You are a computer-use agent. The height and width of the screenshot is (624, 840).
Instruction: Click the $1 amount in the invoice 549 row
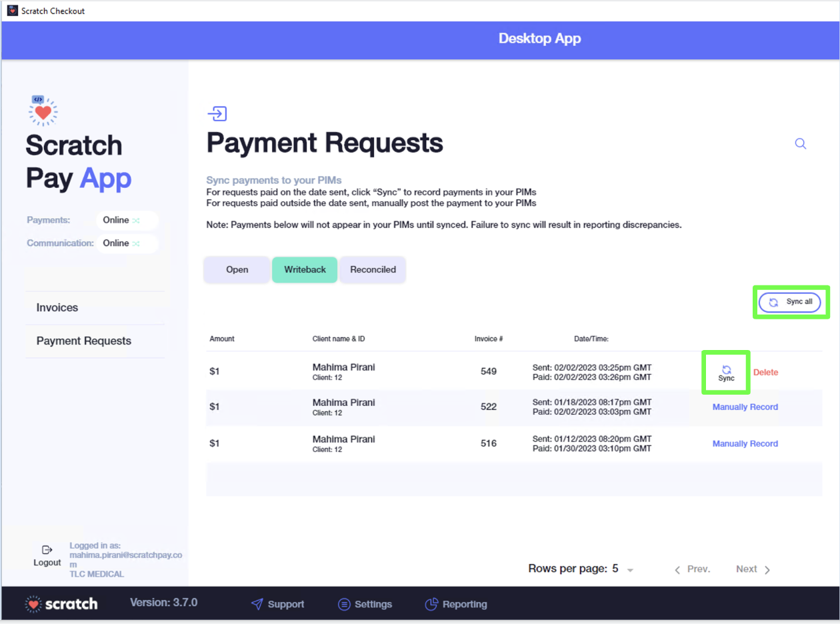215,371
